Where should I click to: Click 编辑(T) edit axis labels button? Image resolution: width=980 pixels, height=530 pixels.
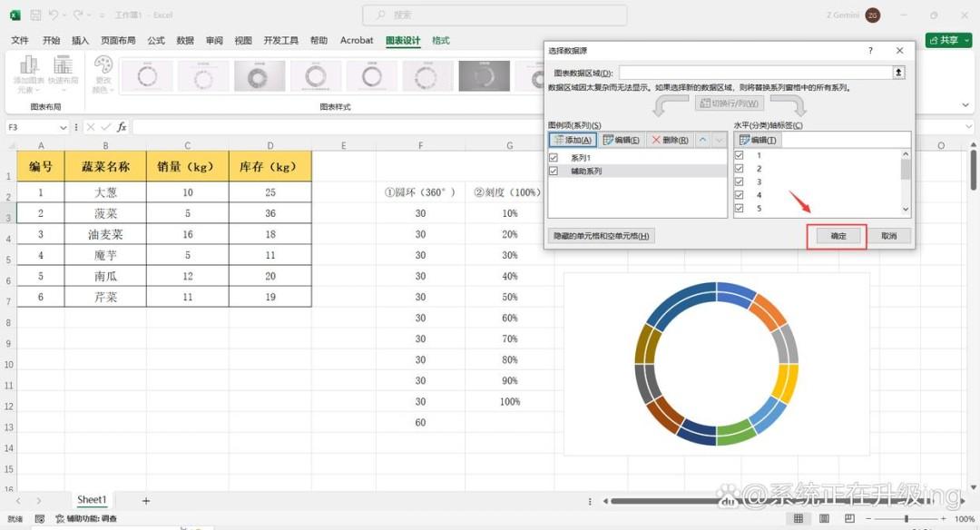(x=757, y=140)
